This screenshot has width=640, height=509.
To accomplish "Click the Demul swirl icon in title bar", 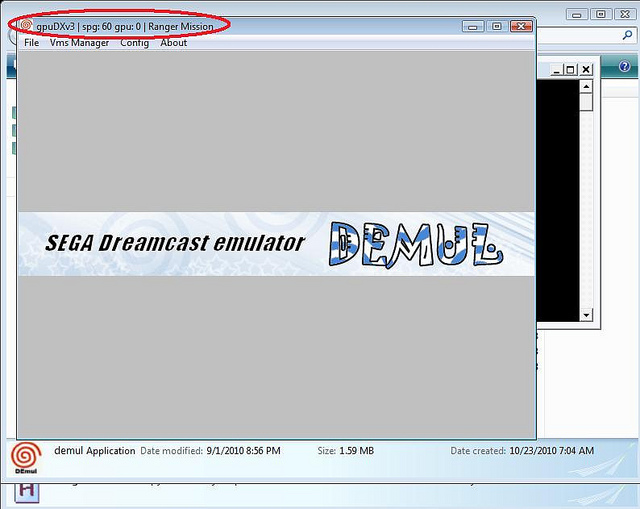I will point(26,25).
